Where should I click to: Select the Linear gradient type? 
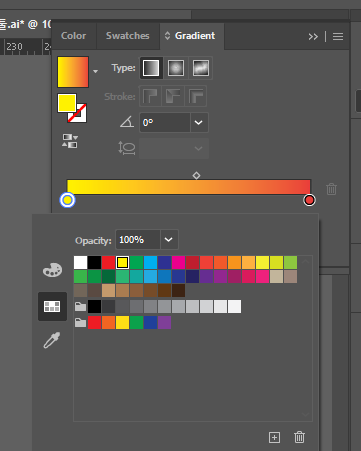point(151,68)
